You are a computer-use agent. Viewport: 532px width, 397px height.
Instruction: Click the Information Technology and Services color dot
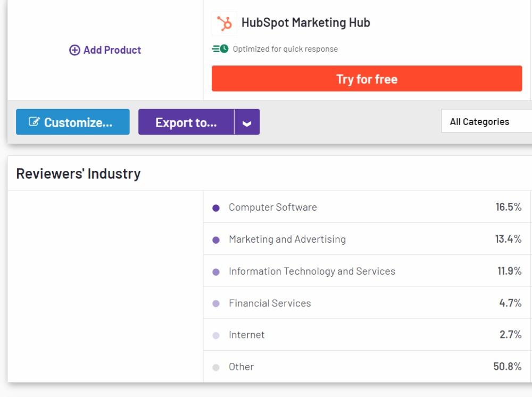(x=216, y=272)
